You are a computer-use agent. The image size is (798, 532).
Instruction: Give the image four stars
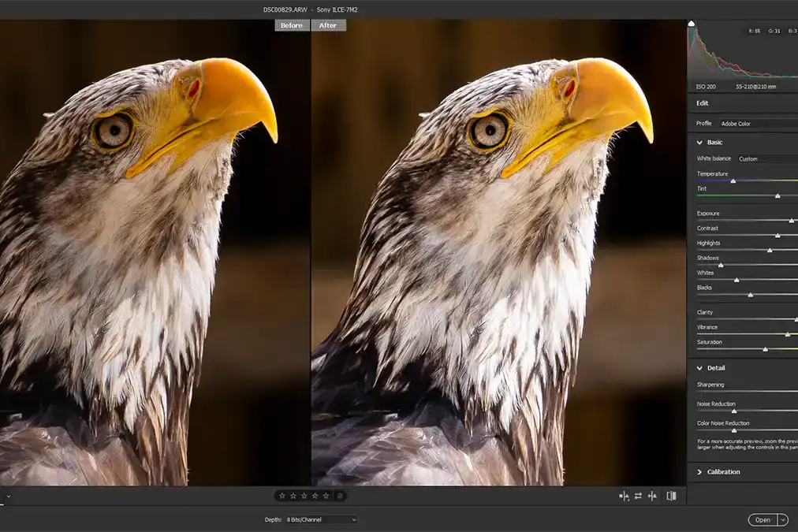tap(315, 496)
